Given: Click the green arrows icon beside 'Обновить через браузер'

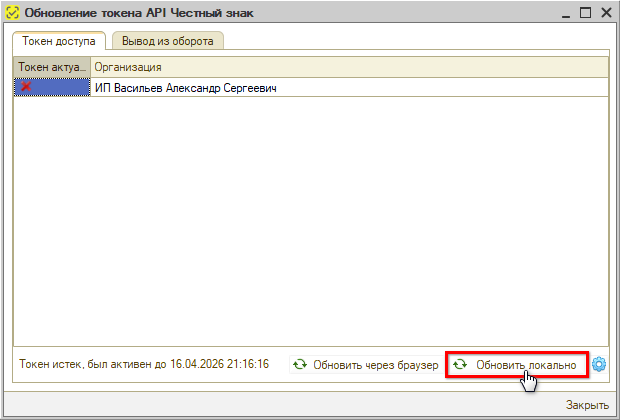Looking at the screenshot, I should point(300,365).
